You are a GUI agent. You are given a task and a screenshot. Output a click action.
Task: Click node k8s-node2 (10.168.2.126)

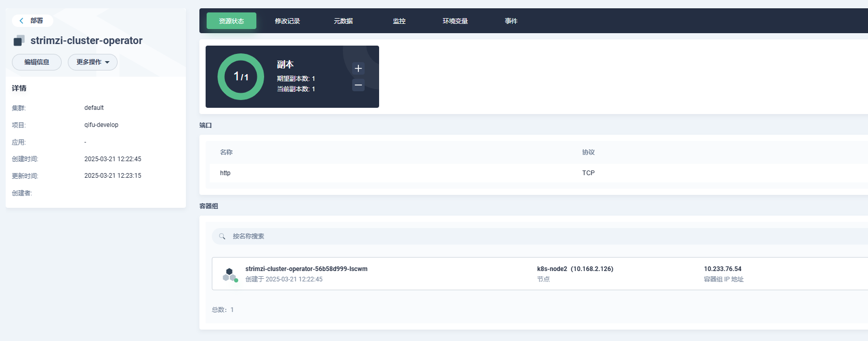pyautogui.click(x=575, y=269)
